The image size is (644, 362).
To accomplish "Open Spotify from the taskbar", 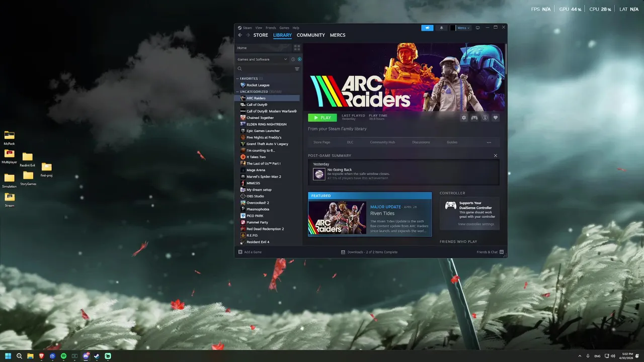I will [63, 356].
